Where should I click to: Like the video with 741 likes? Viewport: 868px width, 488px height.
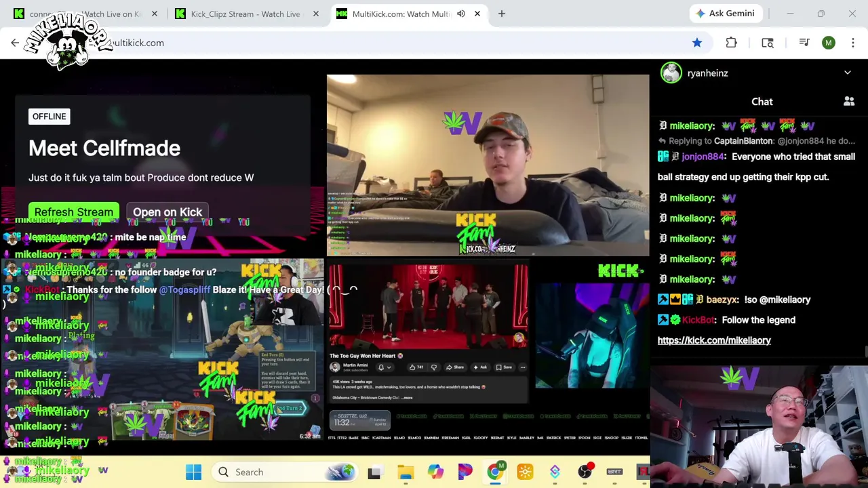(416, 367)
